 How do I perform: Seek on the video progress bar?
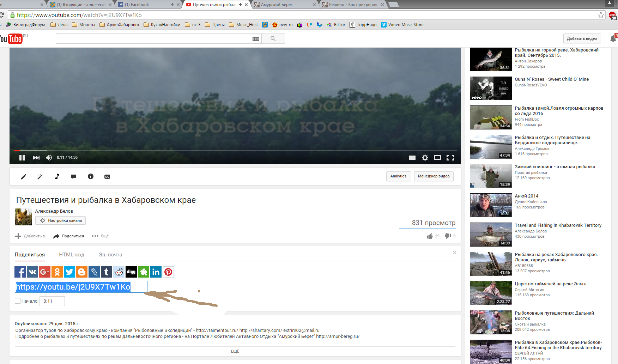point(235,150)
